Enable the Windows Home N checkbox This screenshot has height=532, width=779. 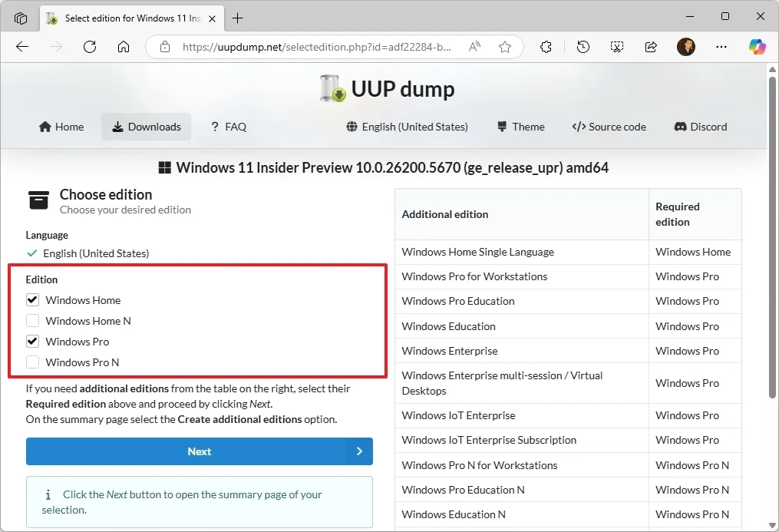click(33, 321)
